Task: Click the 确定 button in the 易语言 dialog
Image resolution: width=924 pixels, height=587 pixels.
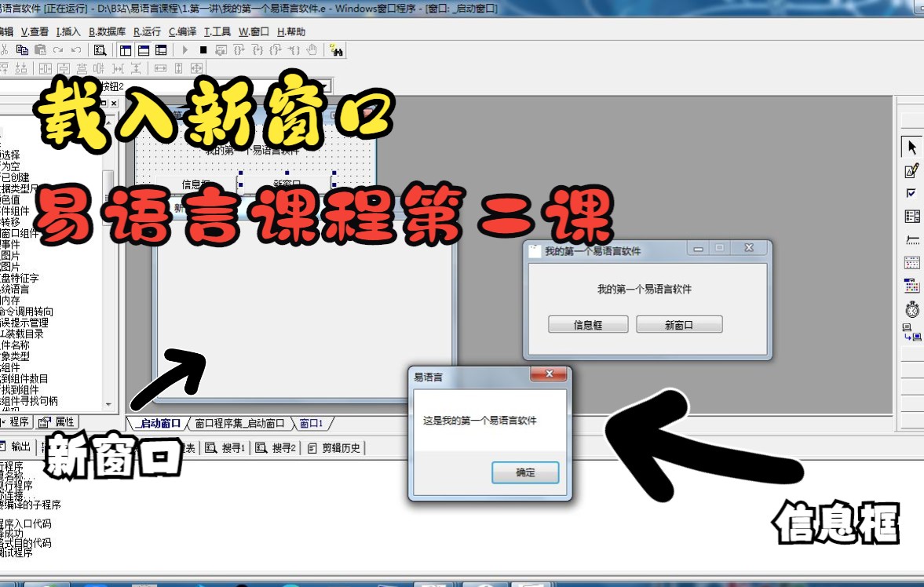Action: [x=524, y=472]
